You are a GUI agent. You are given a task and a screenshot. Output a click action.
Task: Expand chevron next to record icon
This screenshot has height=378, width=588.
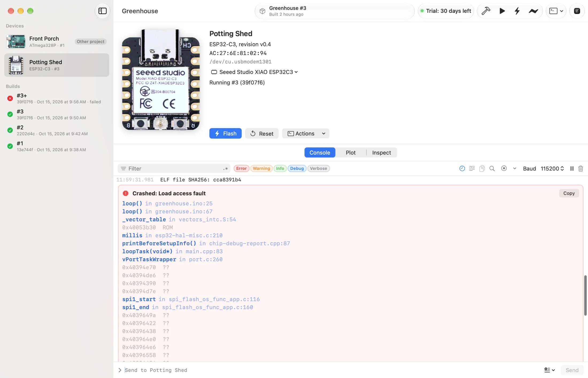point(514,168)
